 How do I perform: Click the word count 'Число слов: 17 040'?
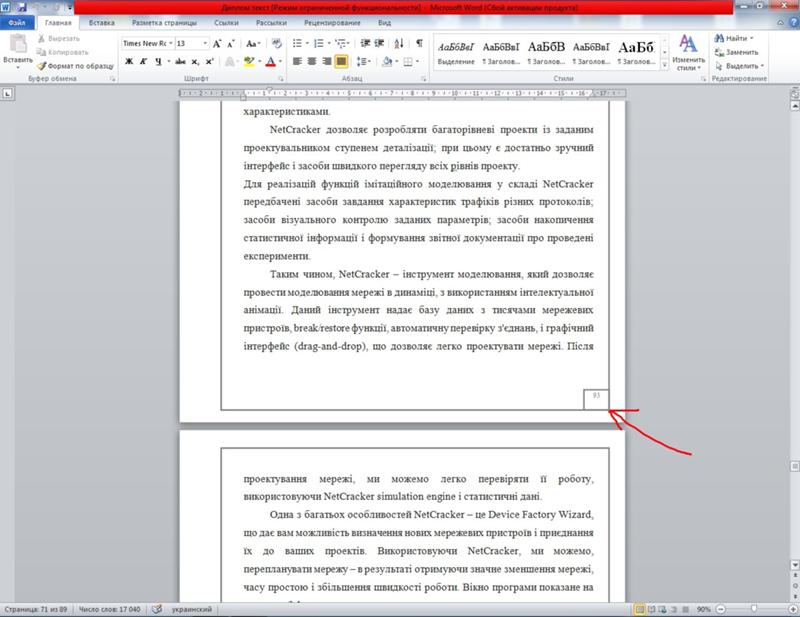click(109, 609)
